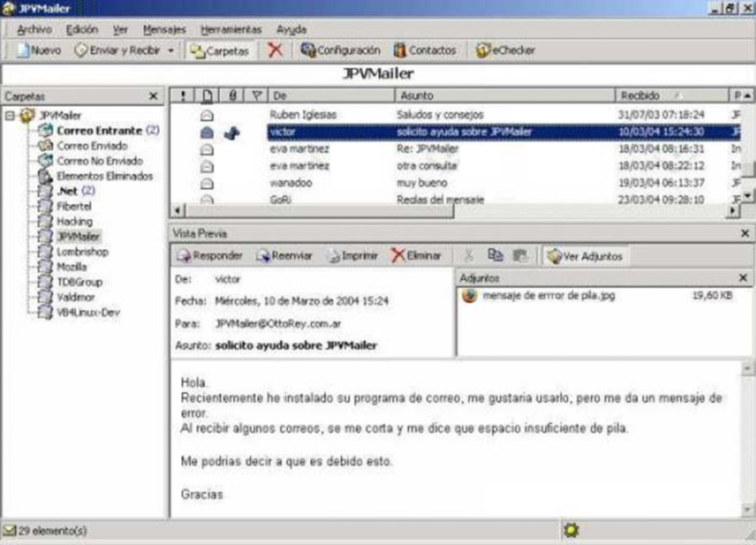This screenshot has width=756, height=545.
Task: Click the attachment icon on victor's message
Action: [x=232, y=133]
